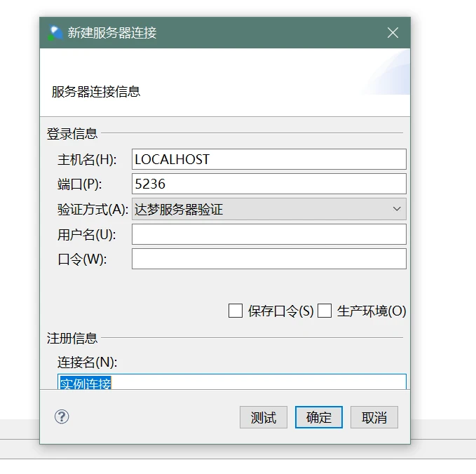Click the 端口 field showing 5236
Screen dimensions: 476x474
(x=268, y=184)
